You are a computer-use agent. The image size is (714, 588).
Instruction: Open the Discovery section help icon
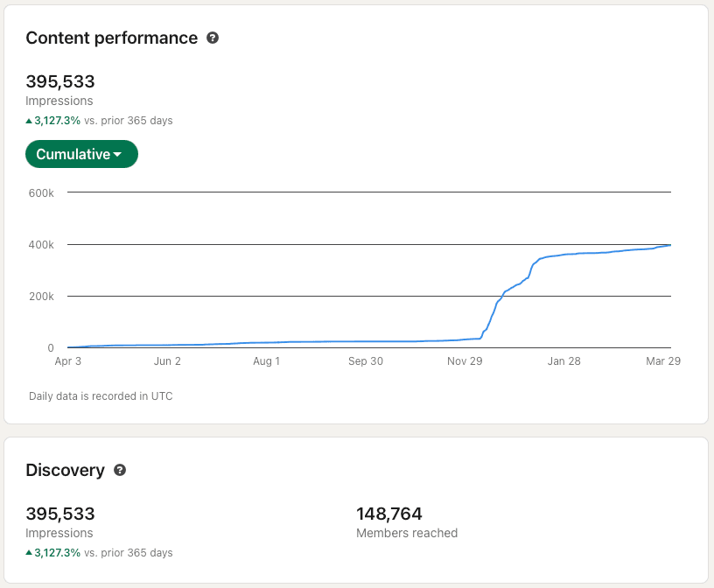[x=120, y=471]
